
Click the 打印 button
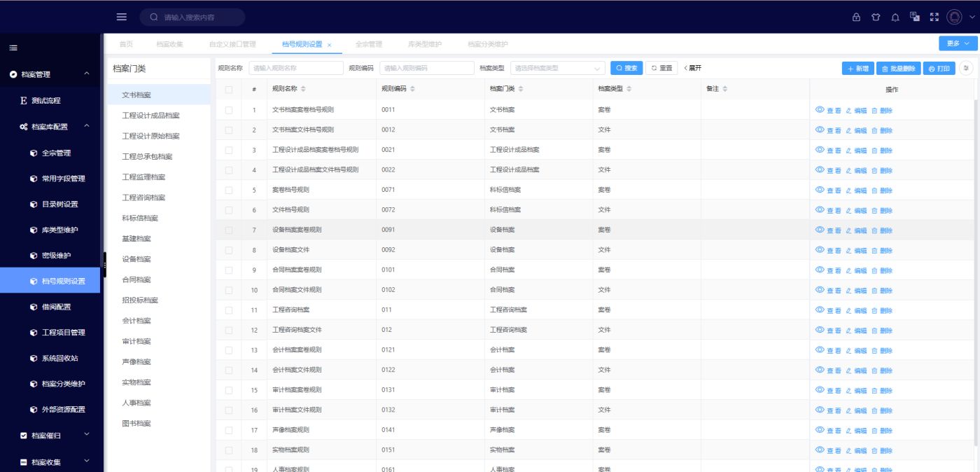pos(939,69)
